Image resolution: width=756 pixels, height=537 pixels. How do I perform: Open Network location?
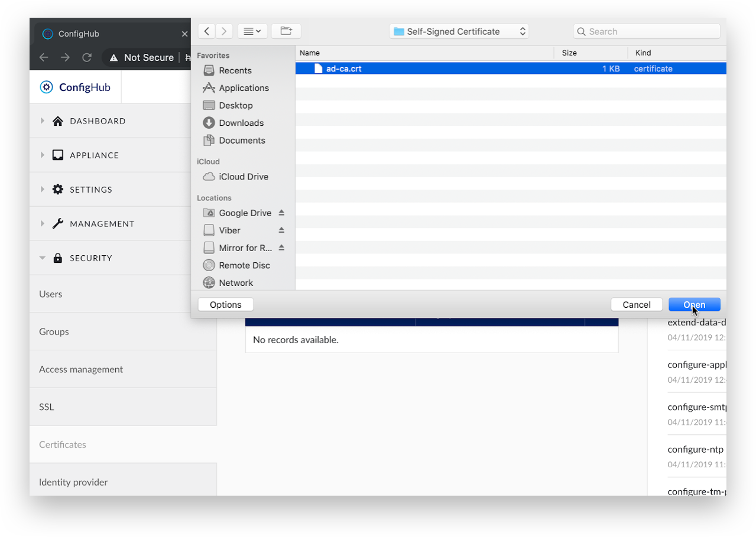(x=228, y=283)
